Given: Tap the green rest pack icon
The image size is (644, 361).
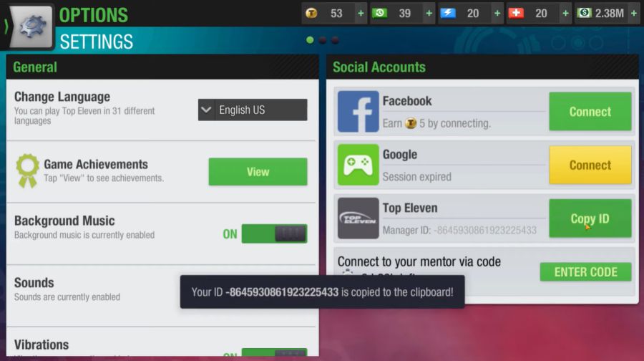Looking at the screenshot, I should click(x=380, y=14).
